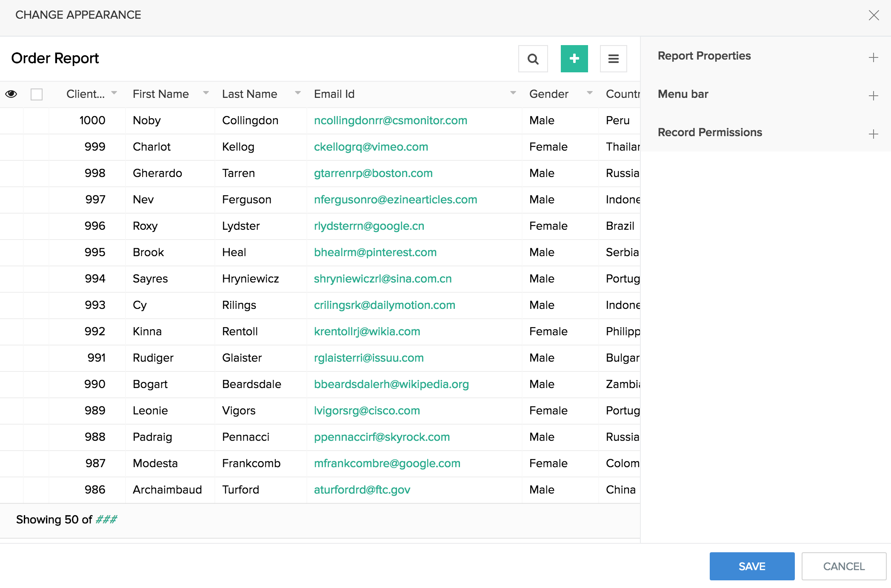
Task: Click the green add record plus button
Action: pos(574,59)
